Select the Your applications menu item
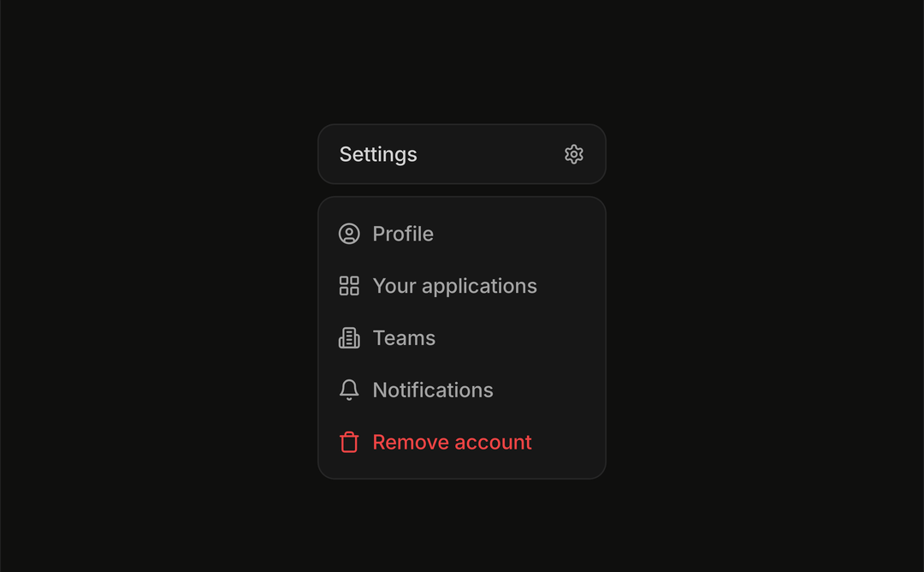Image resolution: width=924 pixels, height=572 pixels. point(454,285)
